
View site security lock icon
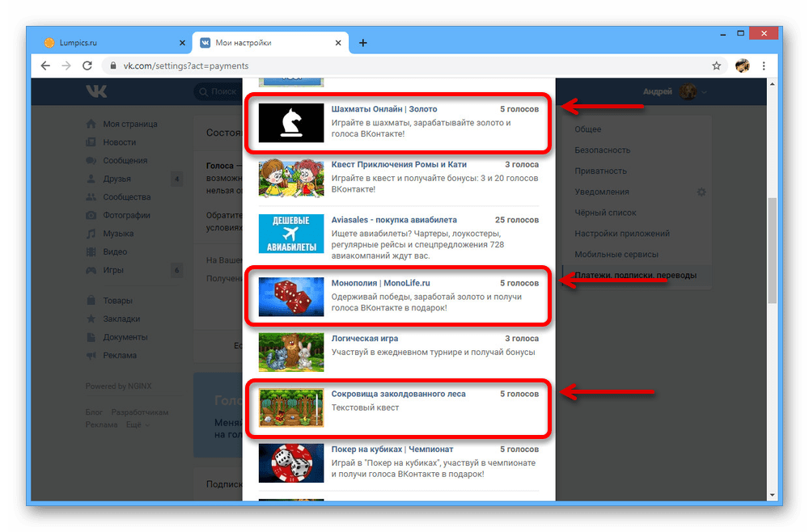113,65
